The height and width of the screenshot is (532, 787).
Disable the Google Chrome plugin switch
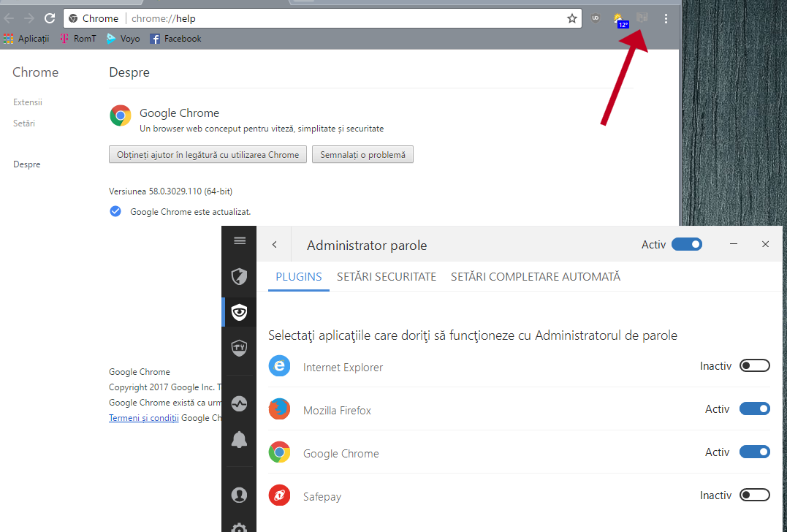pyautogui.click(x=754, y=452)
